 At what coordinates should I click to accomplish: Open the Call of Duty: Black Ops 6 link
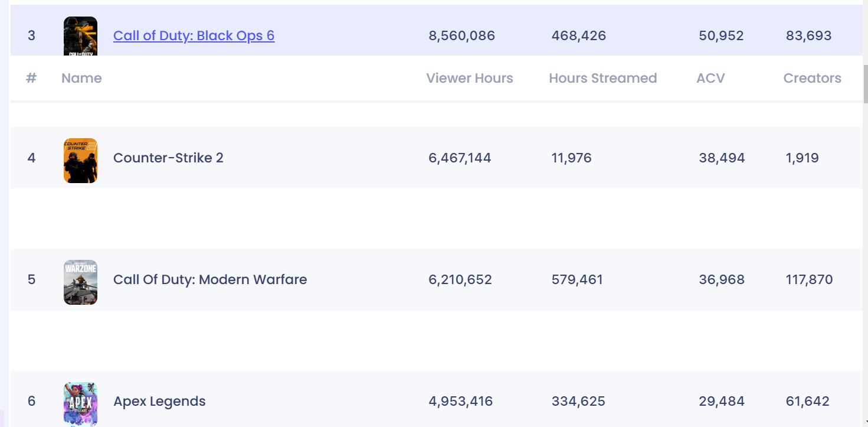(194, 35)
